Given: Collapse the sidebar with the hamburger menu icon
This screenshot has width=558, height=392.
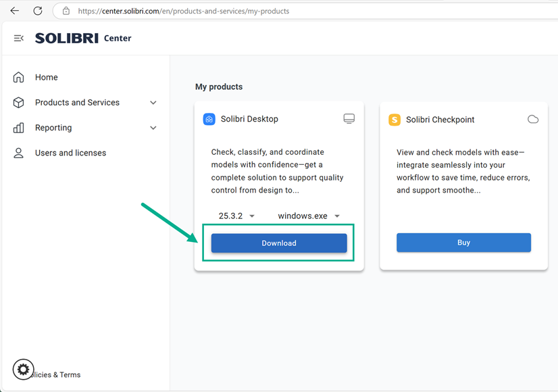Looking at the screenshot, I should click(18, 39).
